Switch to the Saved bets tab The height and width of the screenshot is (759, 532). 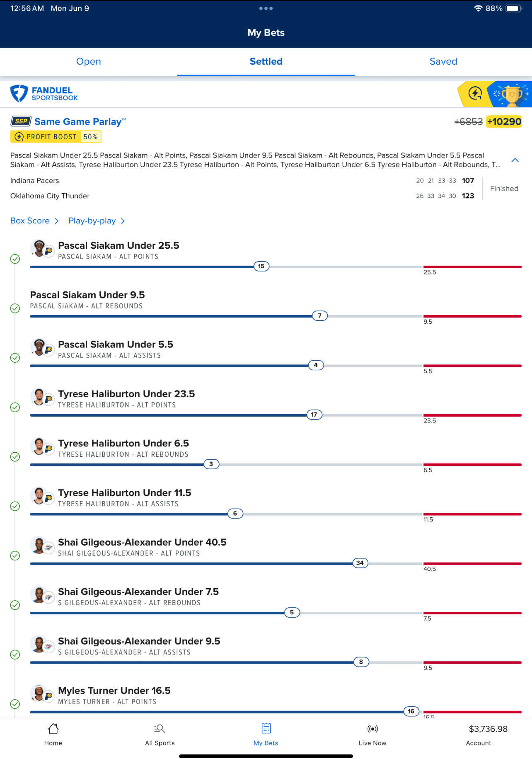tap(443, 62)
